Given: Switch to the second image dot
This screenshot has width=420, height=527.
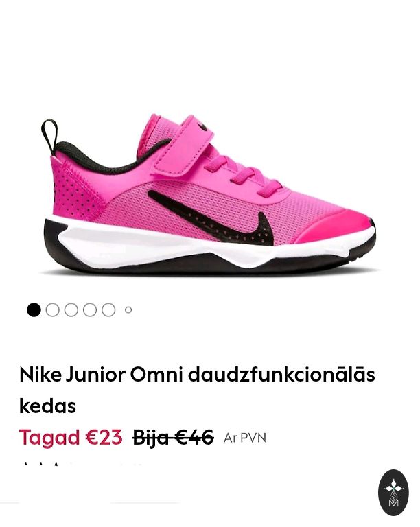Looking at the screenshot, I should pyautogui.click(x=52, y=310).
